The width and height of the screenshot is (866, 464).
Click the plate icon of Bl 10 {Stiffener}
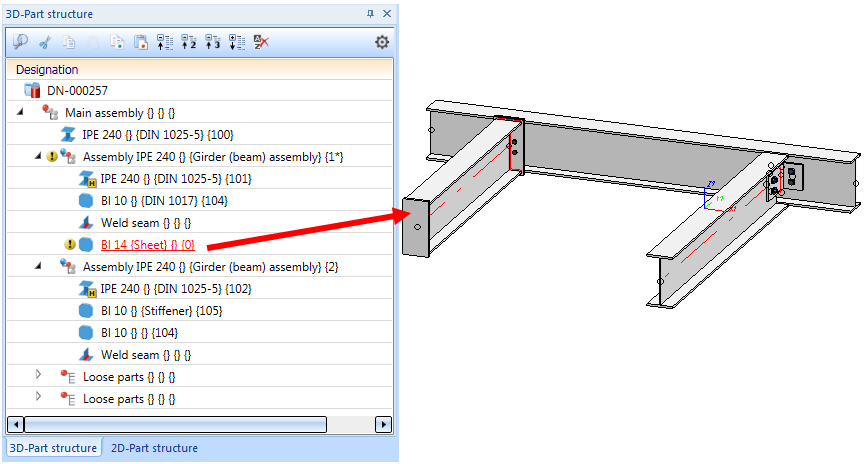coord(86,310)
